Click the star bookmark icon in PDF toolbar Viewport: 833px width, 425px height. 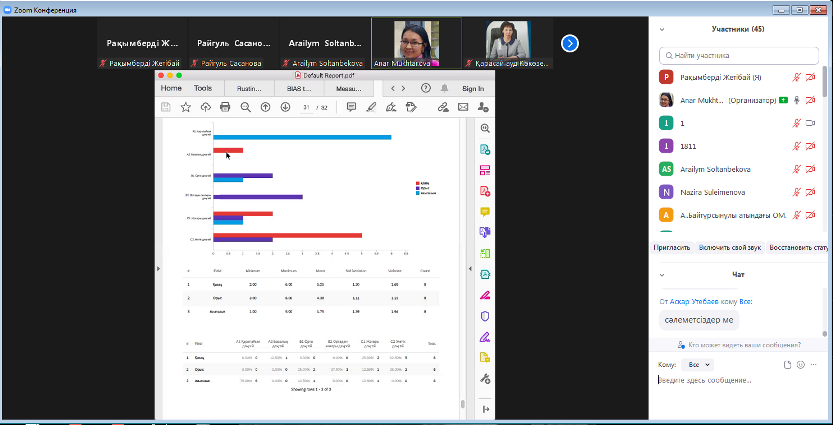pyautogui.click(x=185, y=107)
